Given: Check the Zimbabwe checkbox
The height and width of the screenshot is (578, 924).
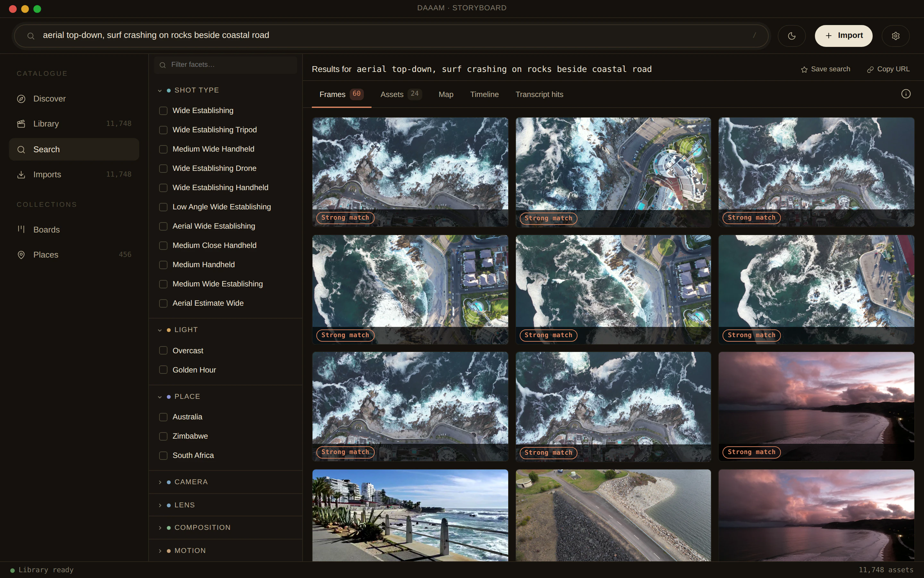Looking at the screenshot, I should pos(163,436).
